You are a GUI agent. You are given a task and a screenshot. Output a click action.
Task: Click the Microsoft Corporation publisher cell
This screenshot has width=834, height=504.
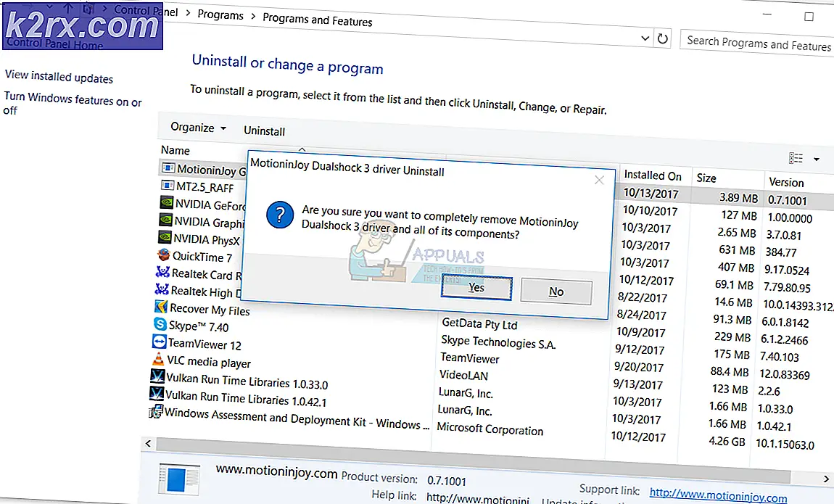point(490,429)
